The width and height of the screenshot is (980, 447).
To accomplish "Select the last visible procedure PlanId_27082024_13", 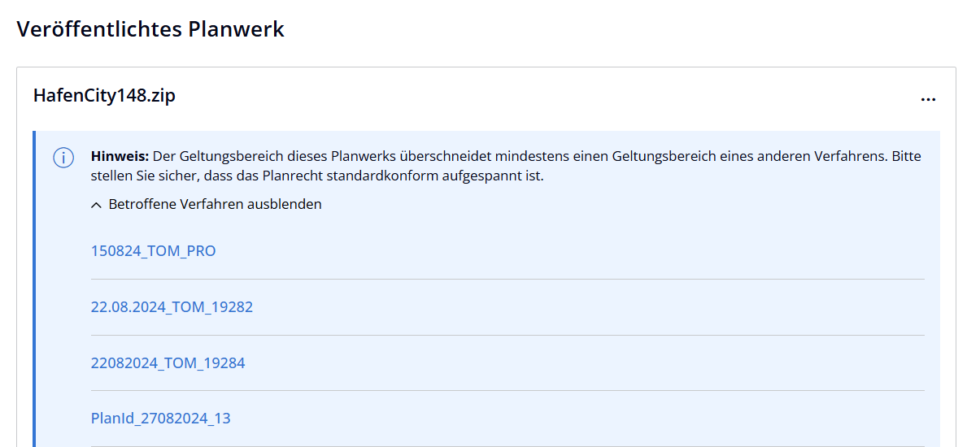I will click(160, 419).
